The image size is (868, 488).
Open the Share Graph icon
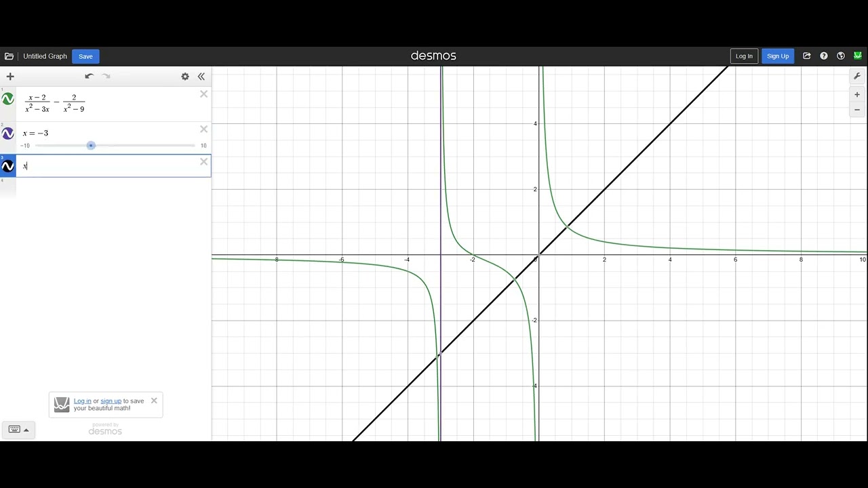[x=807, y=56]
